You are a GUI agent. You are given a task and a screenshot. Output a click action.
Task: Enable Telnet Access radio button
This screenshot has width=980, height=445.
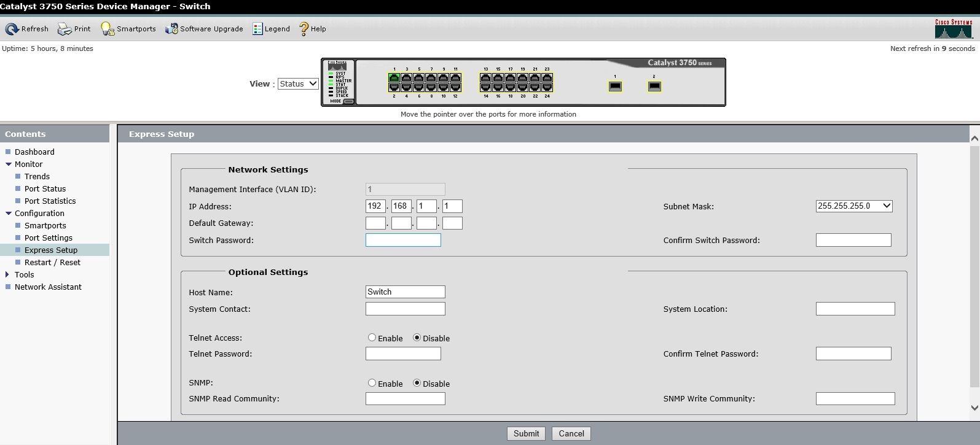pyautogui.click(x=372, y=338)
